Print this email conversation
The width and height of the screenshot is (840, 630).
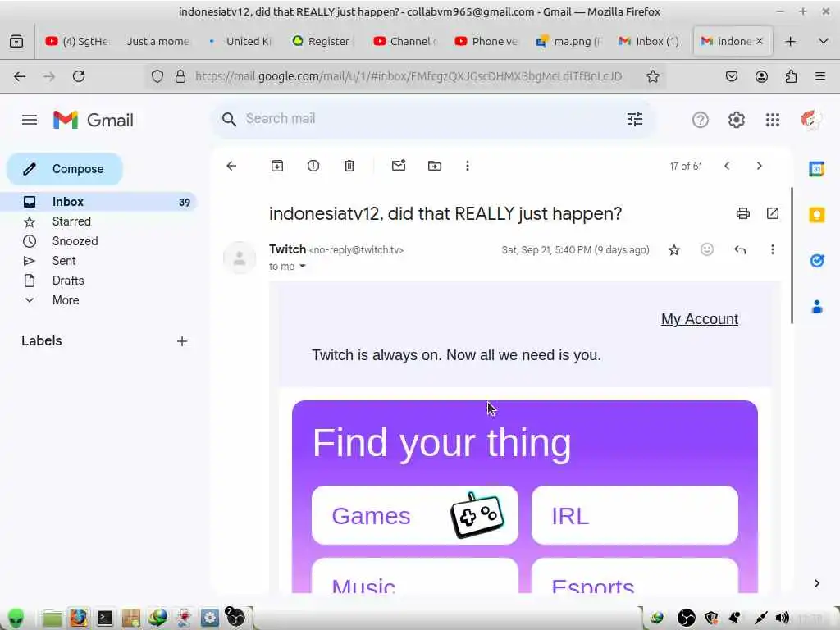[743, 214]
